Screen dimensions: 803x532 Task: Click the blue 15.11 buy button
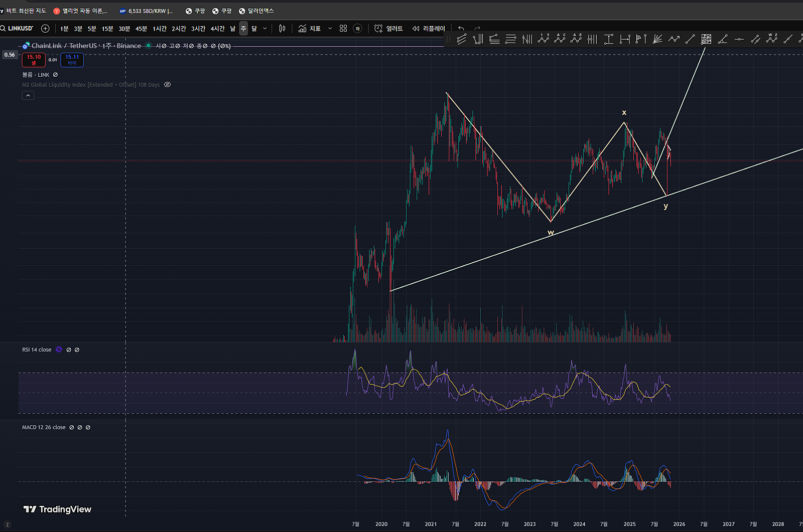click(x=72, y=60)
